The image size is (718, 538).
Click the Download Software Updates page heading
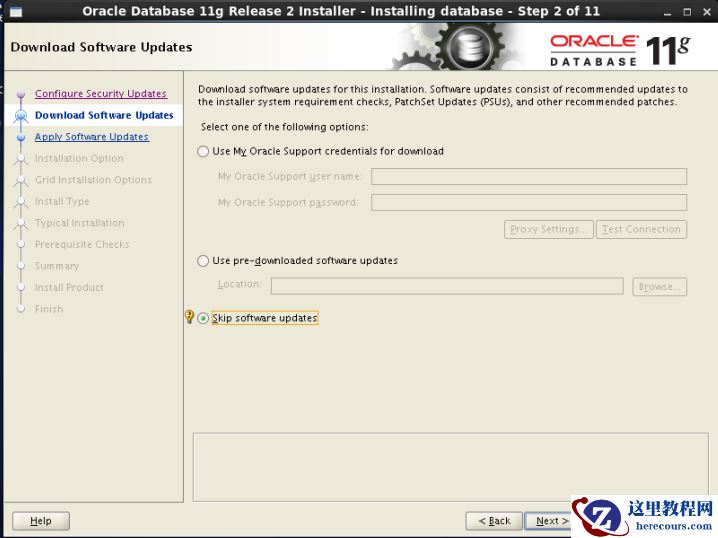click(x=101, y=47)
